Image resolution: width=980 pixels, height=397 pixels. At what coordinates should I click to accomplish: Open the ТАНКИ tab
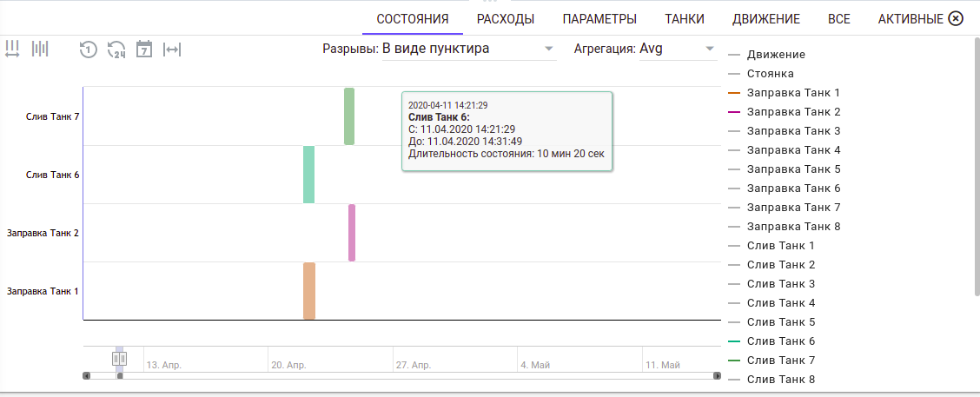(x=685, y=19)
